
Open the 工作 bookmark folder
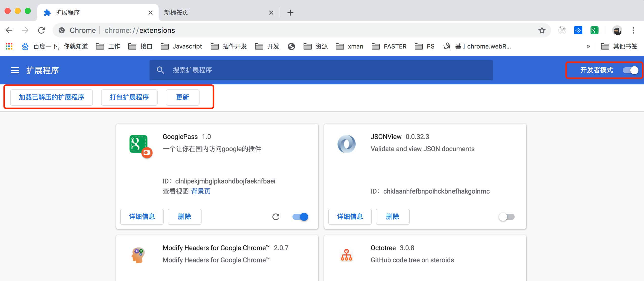coord(108,46)
